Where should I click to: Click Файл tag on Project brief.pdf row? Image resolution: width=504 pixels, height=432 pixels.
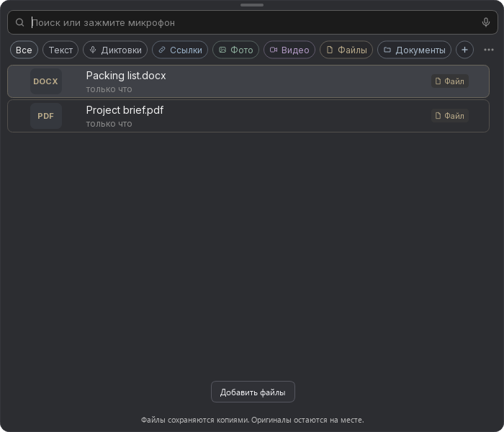450,116
